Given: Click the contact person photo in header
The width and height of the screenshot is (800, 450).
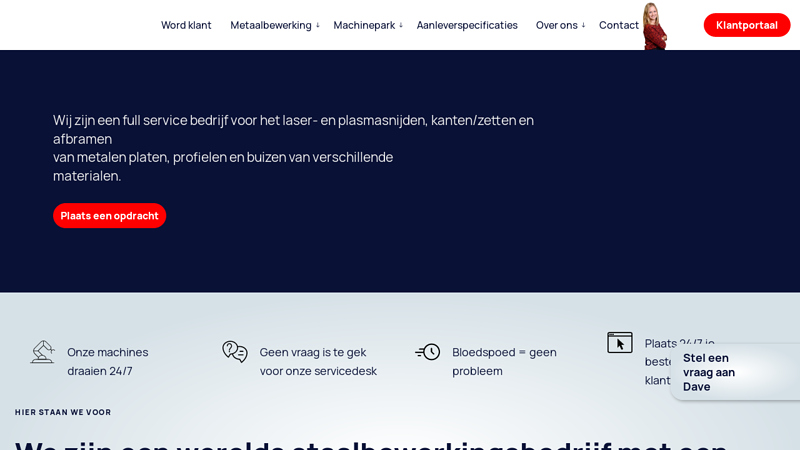Looking at the screenshot, I should tap(655, 26).
